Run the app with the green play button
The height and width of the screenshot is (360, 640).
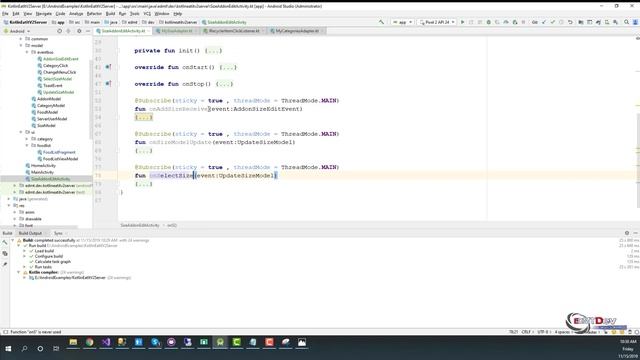[462, 22]
